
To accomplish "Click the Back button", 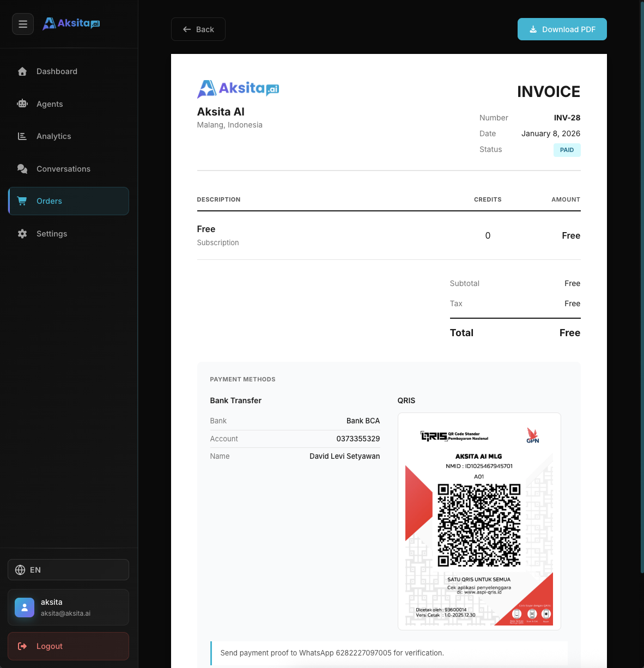I will [x=198, y=29].
